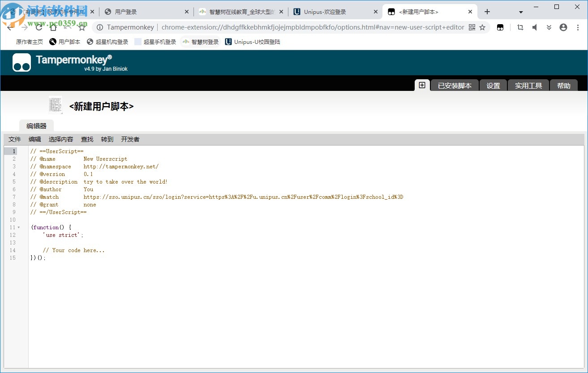Image resolution: width=588 pixels, height=373 pixels.
Task: Click the new script plus tab icon
Action: (422, 85)
